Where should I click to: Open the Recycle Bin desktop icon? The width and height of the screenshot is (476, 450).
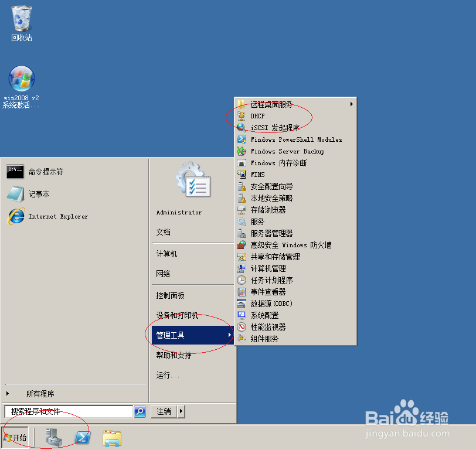[x=21, y=23]
